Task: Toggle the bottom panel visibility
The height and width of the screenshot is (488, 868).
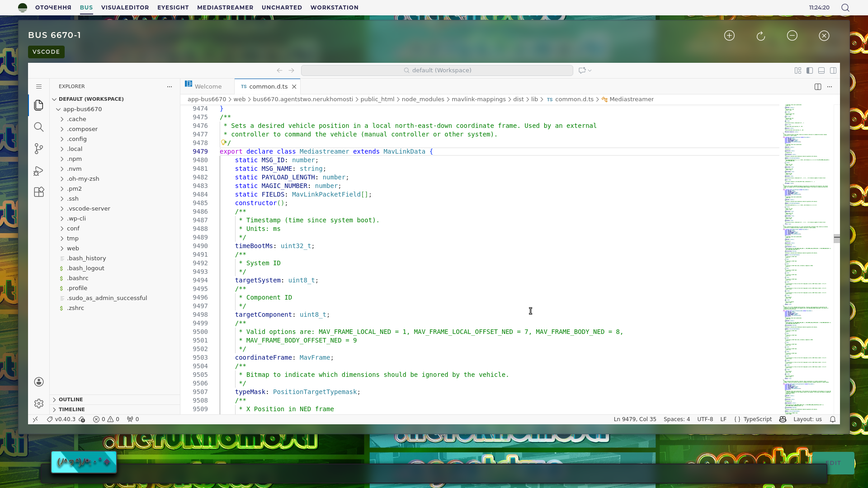Action: pos(821,70)
